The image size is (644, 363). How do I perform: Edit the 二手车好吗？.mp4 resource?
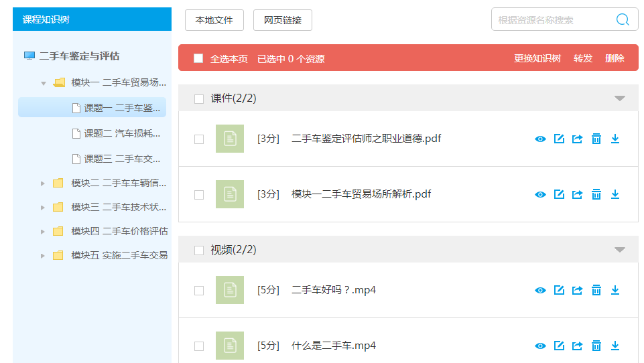pyautogui.click(x=559, y=291)
